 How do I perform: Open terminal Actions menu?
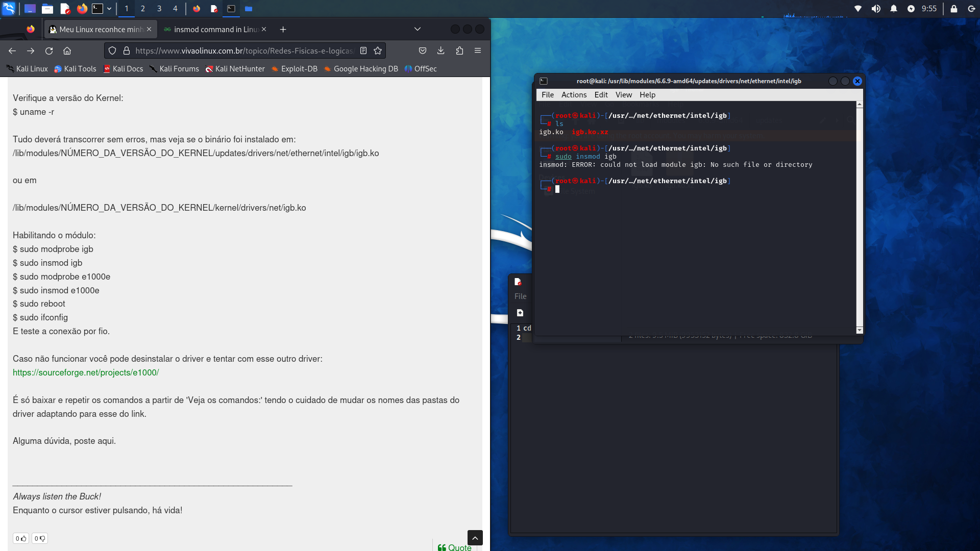point(574,95)
